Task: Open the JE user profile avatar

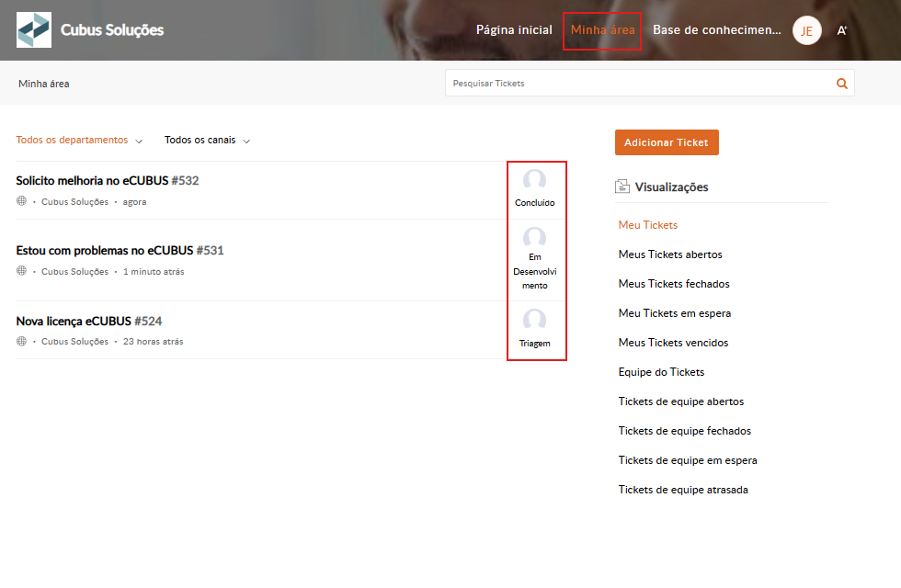Action: (x=806, y=30)
